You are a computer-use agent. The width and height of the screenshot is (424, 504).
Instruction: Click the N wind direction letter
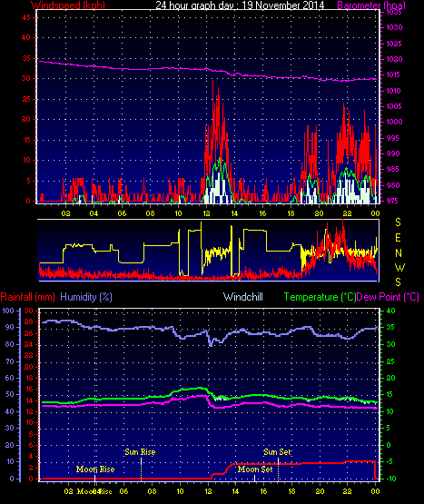399,253
